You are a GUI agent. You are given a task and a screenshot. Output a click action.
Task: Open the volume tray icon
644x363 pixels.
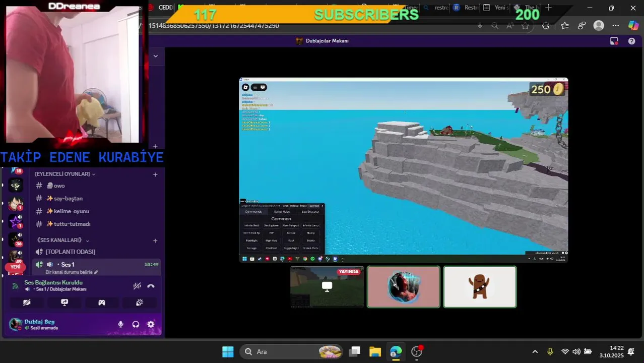coord(576,351)
